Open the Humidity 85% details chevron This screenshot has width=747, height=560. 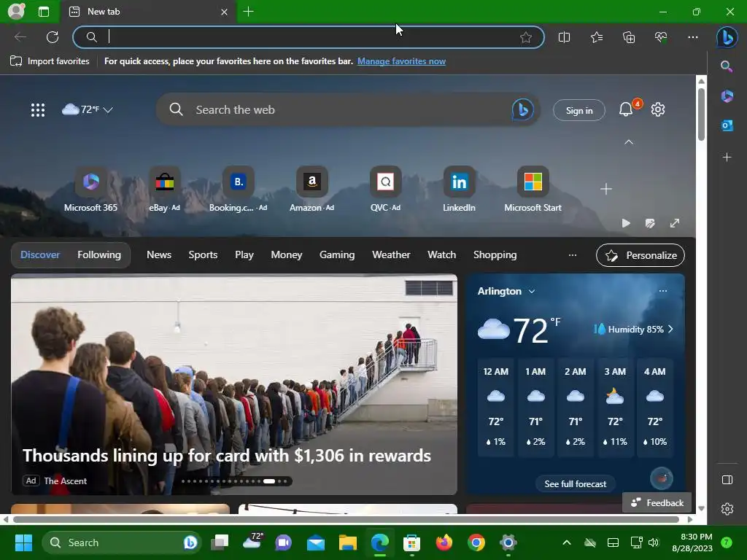[x=671, y=329]
